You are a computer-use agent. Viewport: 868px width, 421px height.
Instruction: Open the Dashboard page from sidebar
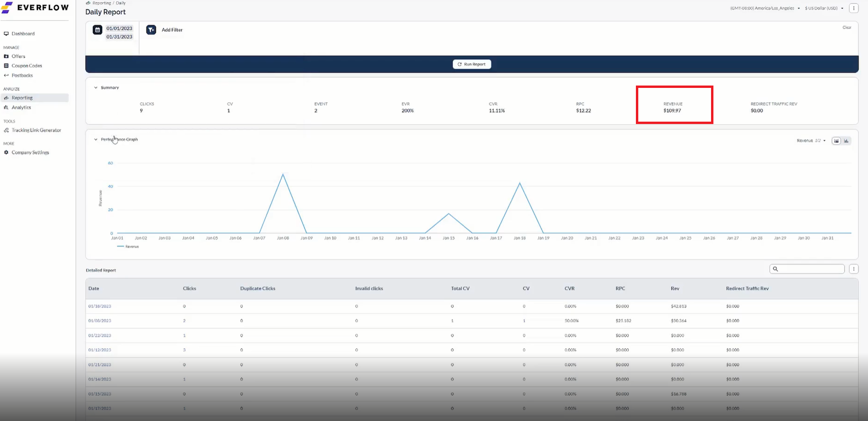tap(23, 34)
